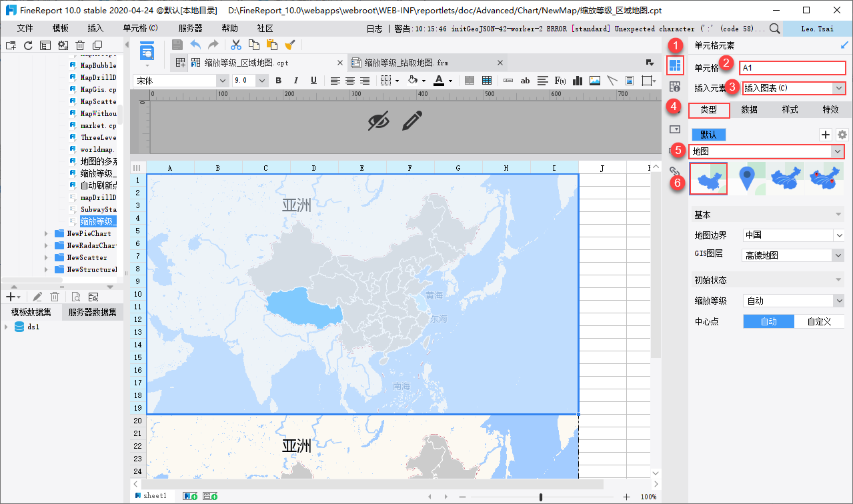Image resolution: width=853 pixels, height=504 pixels.
Task: Click the Save disk icon
Action: [x=177, y=45]
